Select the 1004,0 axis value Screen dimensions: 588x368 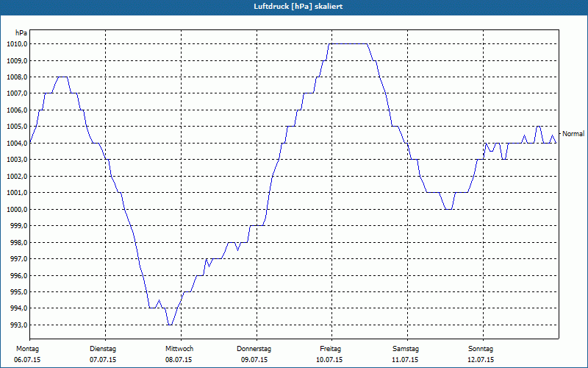click(17, 143)
